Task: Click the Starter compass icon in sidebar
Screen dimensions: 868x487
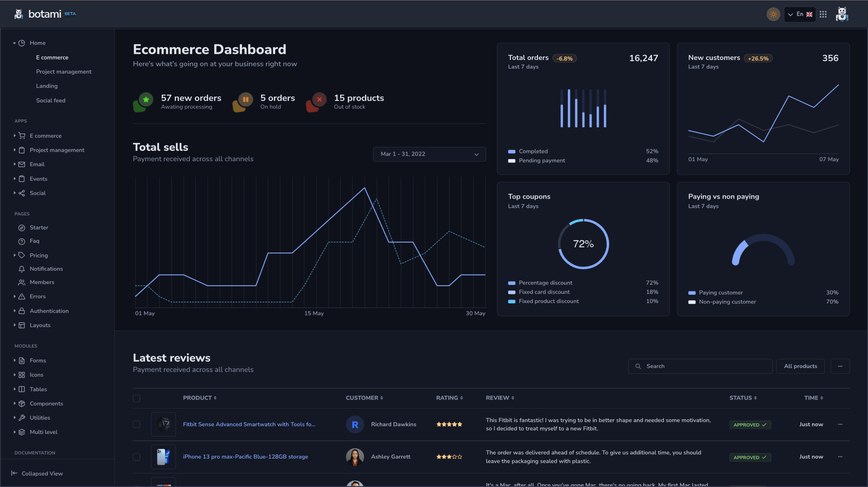Action: point(22,228)
